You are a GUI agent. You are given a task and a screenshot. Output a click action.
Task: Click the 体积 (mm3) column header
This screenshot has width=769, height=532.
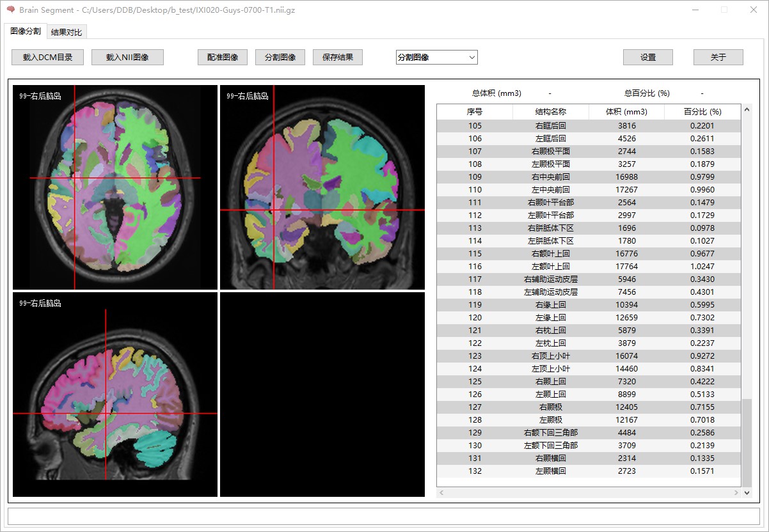coord(627,111)
